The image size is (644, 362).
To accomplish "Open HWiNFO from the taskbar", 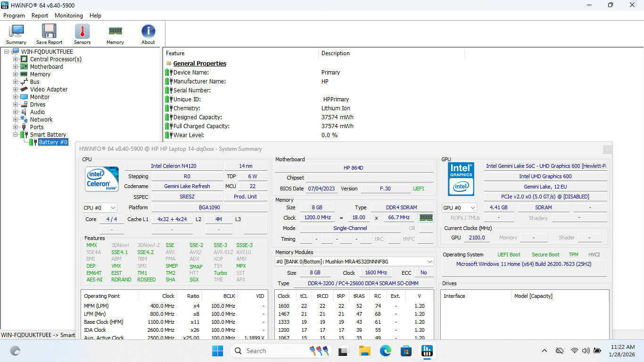I will pos(427,351).
